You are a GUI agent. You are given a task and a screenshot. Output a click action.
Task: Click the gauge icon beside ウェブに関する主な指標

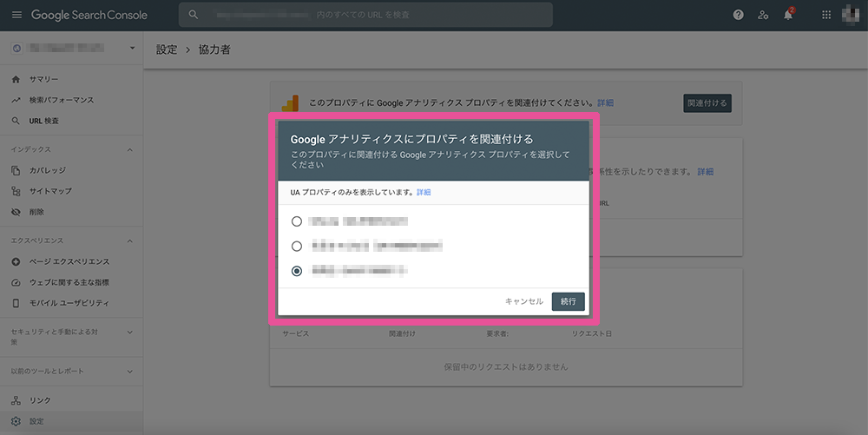pyautogui.click(x=16, y=282)
